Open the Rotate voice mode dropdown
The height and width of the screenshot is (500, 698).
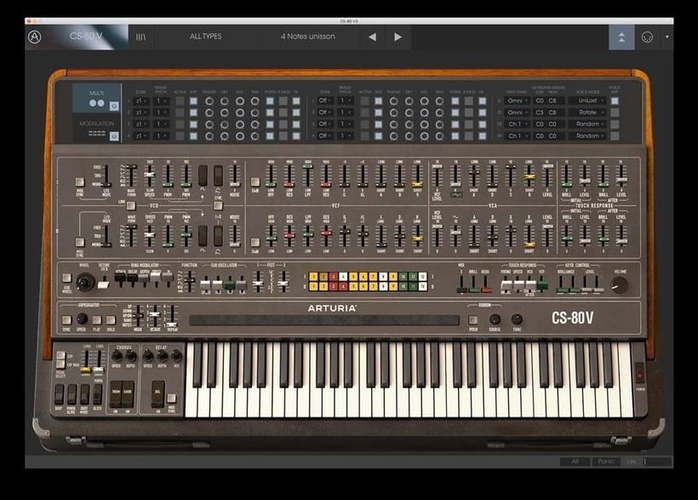[588, 112]
